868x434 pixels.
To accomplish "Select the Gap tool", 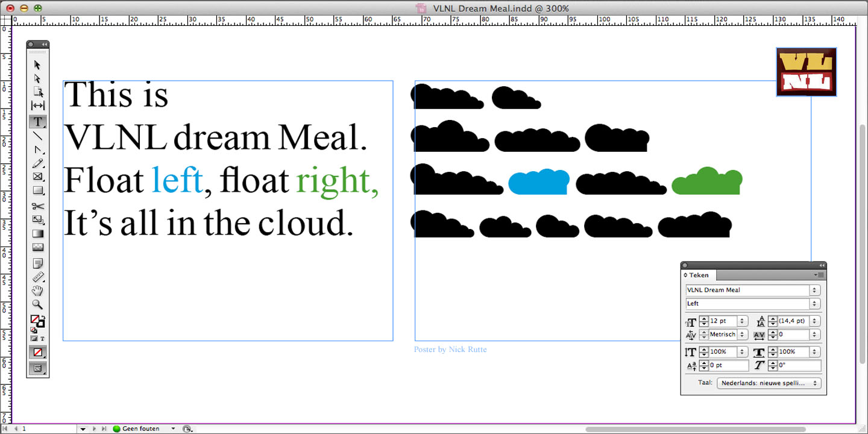I will [x=37, y=106].
